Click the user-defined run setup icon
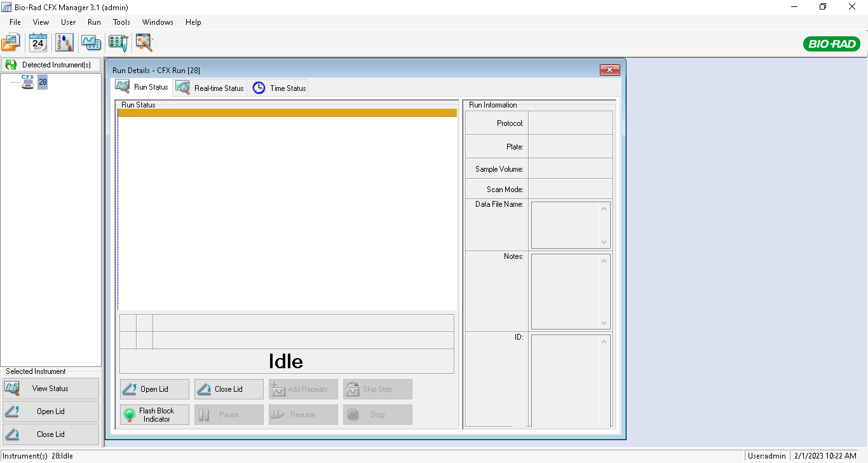The width and height of the screenshot is (868, 463). (91, 43)
